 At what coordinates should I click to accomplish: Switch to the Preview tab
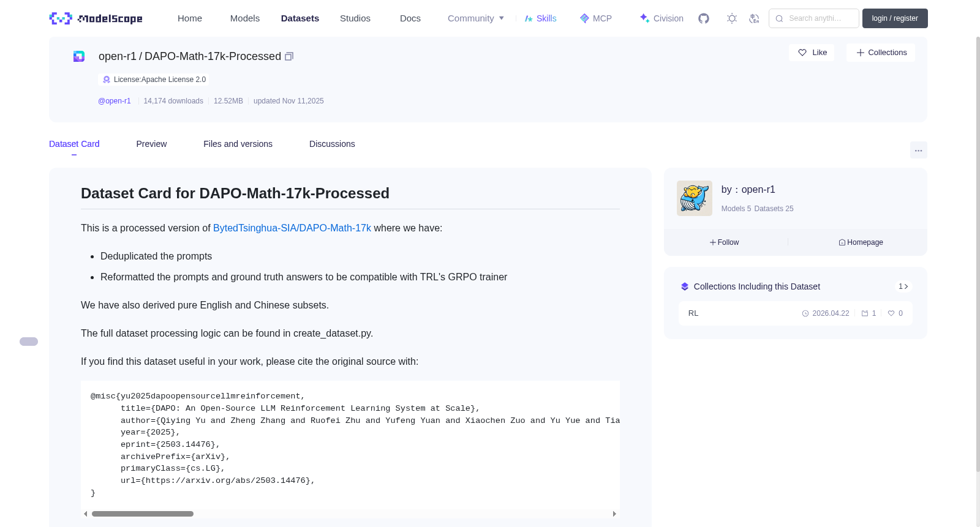[151, 144]
